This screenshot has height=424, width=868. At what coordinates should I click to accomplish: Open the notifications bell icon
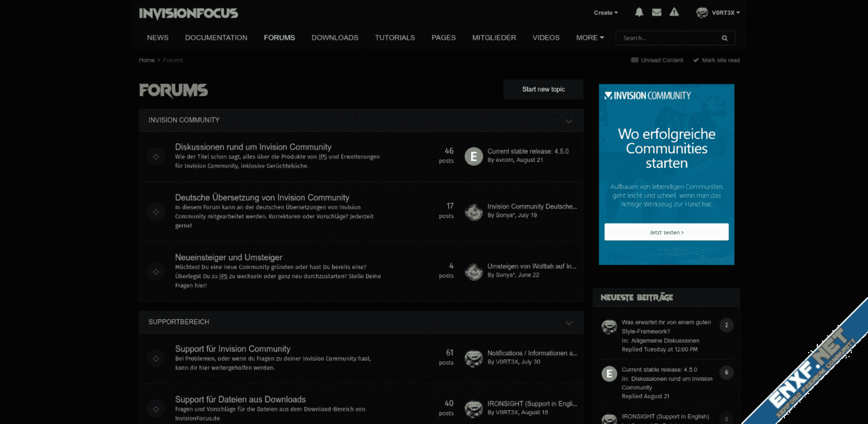639,13
